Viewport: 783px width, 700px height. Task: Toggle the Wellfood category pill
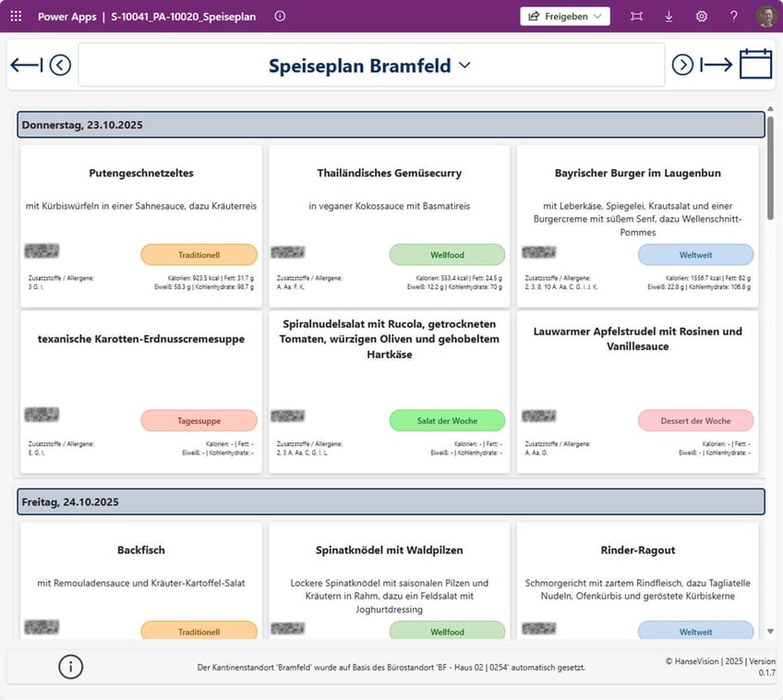pos(447,254)
